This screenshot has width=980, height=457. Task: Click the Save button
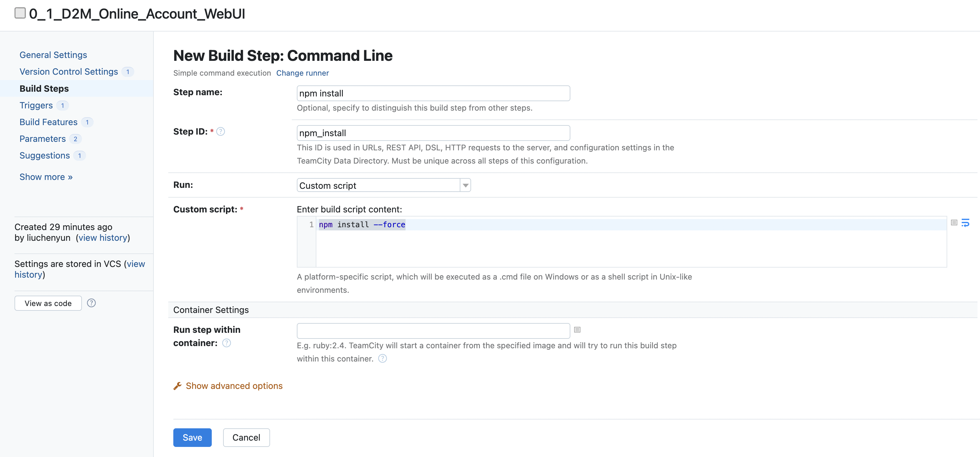pos(192,437)
